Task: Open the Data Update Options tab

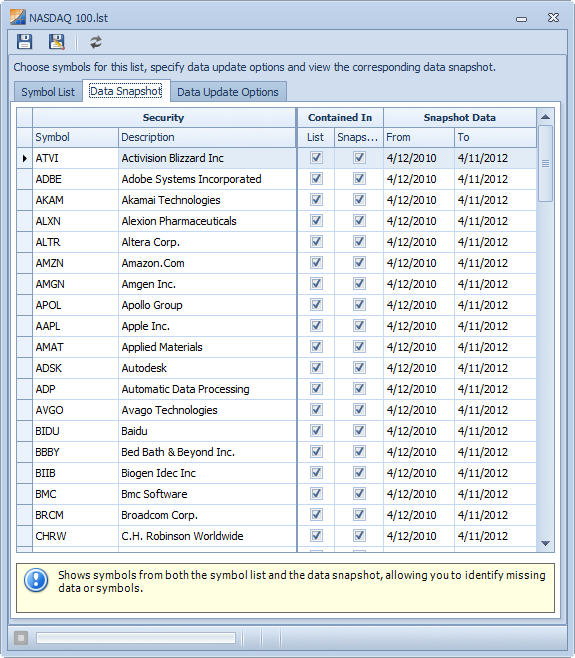Action: (x=228, y=92)
